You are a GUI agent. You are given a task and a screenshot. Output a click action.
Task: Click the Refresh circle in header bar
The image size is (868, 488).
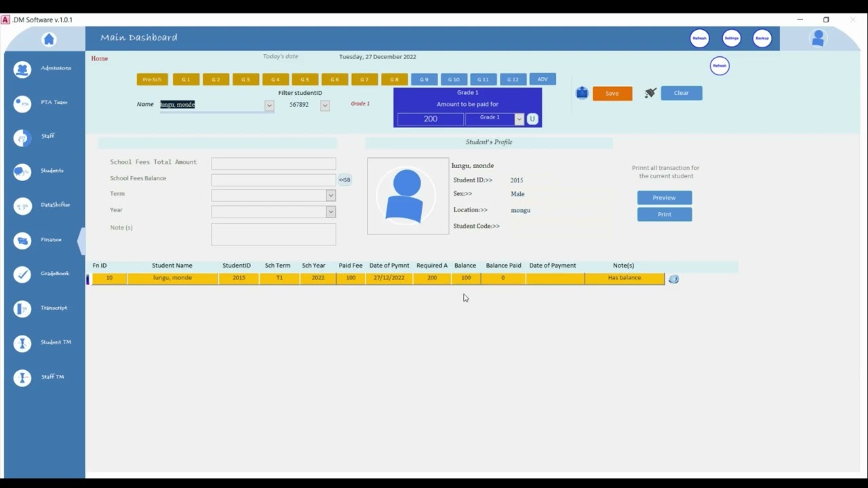point(699,39)
